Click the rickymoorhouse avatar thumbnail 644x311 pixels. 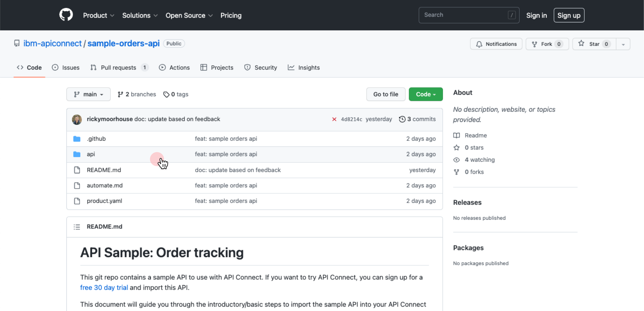coord(77,119)
